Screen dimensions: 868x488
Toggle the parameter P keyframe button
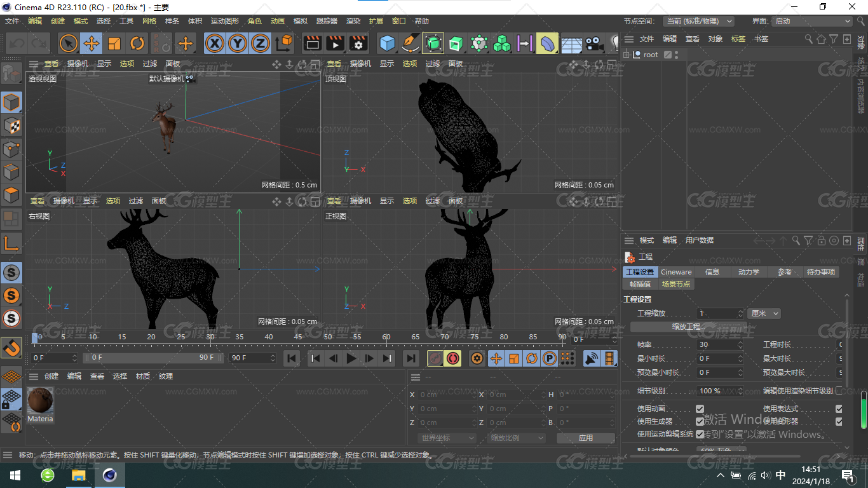[x=550, y=358]
